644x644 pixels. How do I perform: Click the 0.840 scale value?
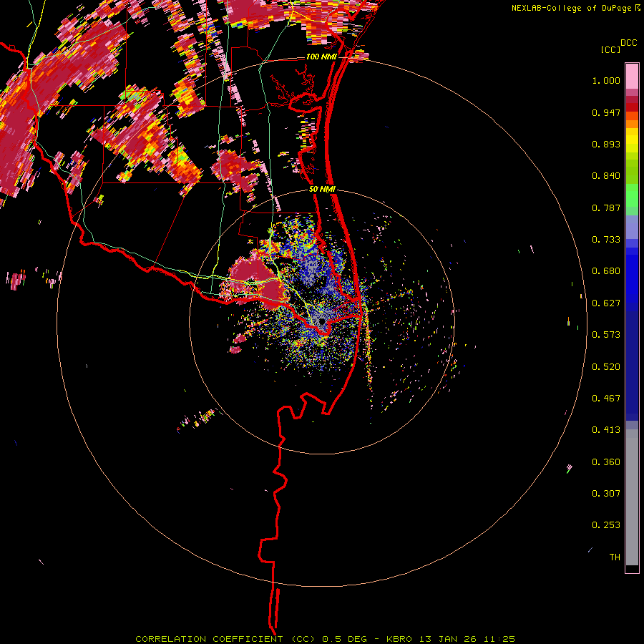click(x=606, y=176)
